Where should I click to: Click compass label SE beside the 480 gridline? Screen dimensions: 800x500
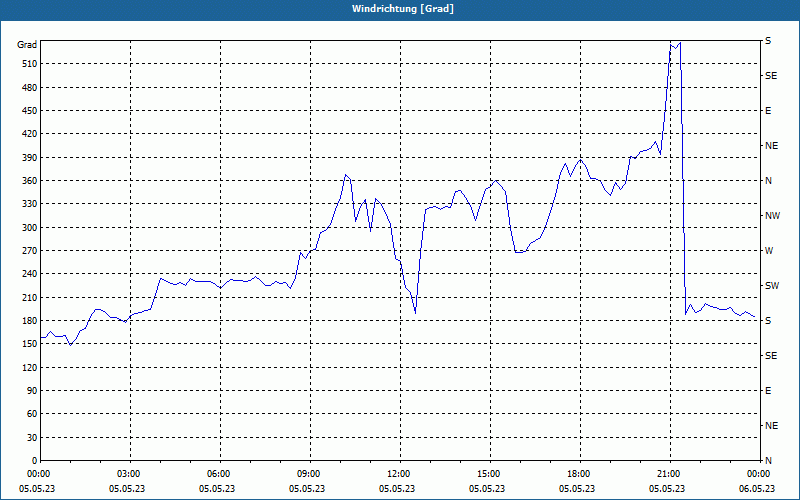771,76
